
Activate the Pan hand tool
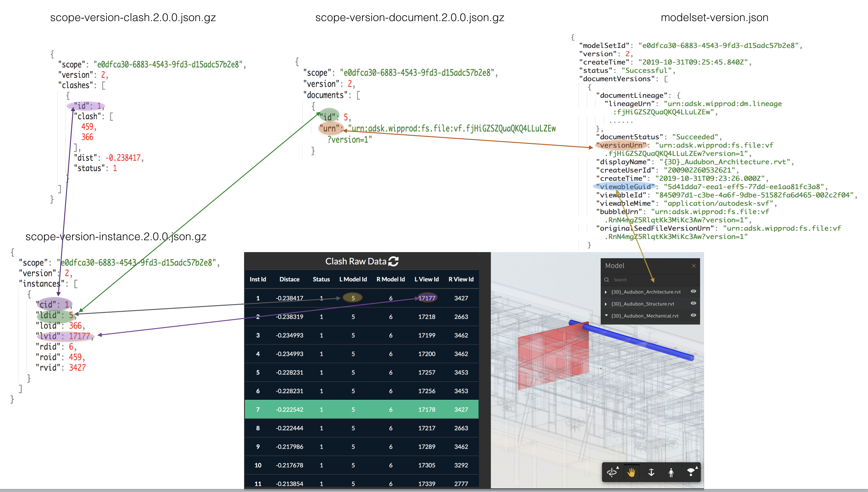[631, 472]
